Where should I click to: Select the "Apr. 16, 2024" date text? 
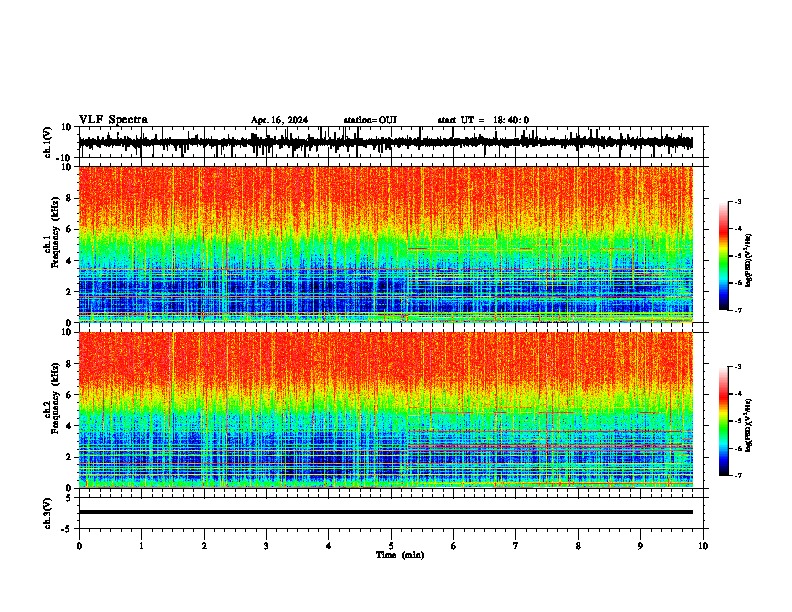pos(279,120)
